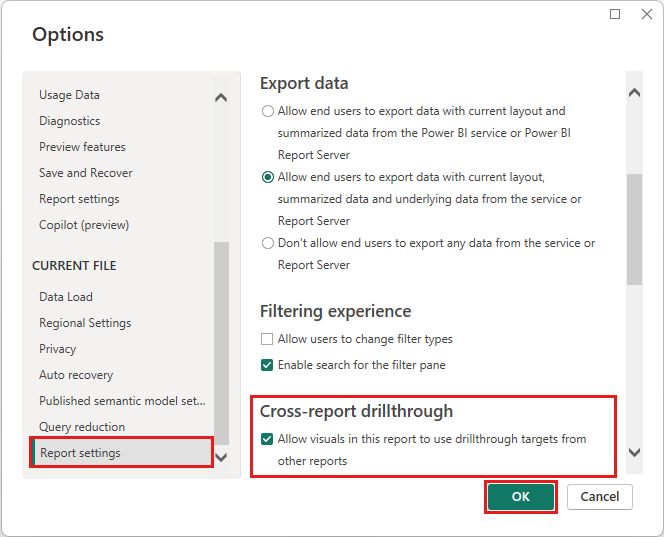Image resolution: width=664 pixels, height=537 pixels.
Task: Click the Filtering experience heading
Action: (335, 311)
